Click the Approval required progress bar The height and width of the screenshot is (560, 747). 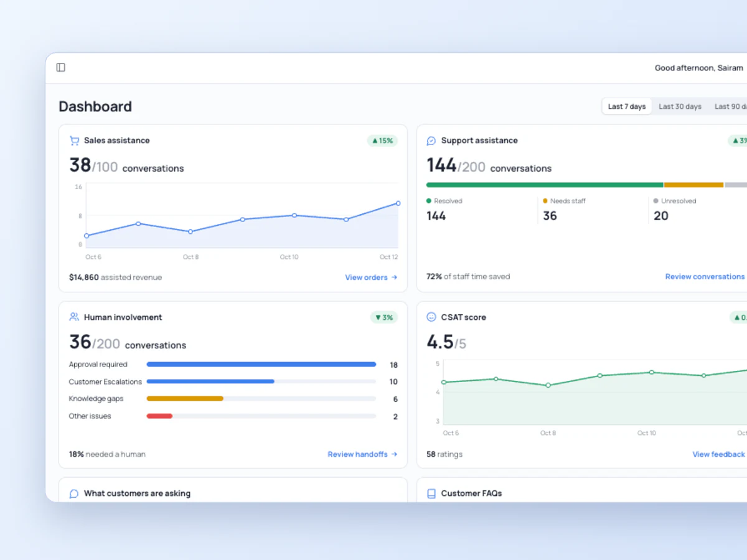coord(261,365)
